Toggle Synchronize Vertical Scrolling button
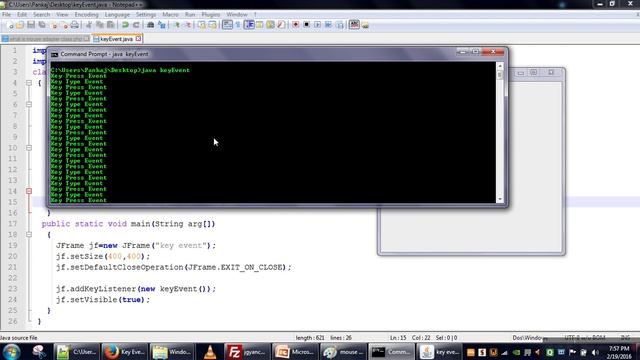The height and width of the screenshot is (360, 640). 202,25
